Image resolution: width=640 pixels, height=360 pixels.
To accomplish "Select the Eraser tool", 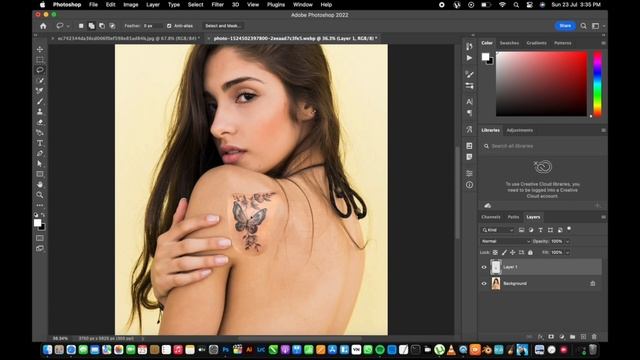I will coord(40,122).
